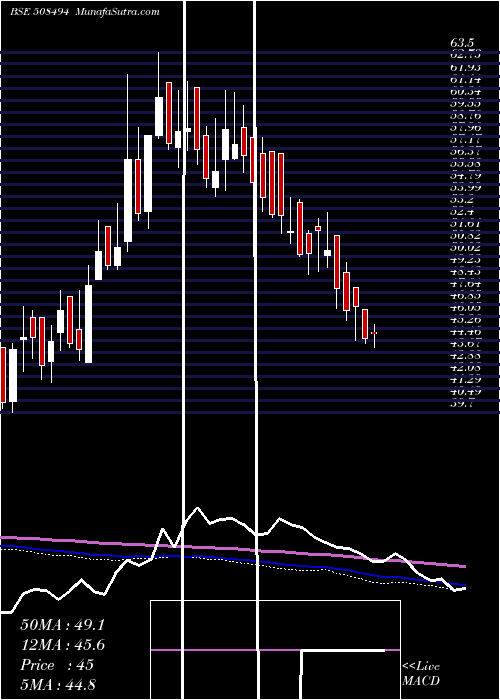Click the 12MA : 45.6 readout
Viewport: 500px width, 700px height.
pyautogui.click(x=62, y=645)
